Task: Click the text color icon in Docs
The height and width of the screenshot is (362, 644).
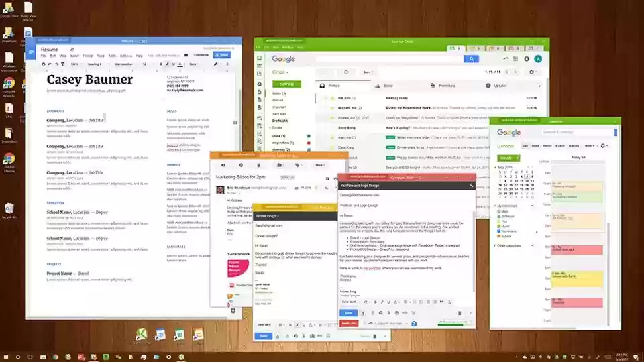Action: [x=180, y=64]
